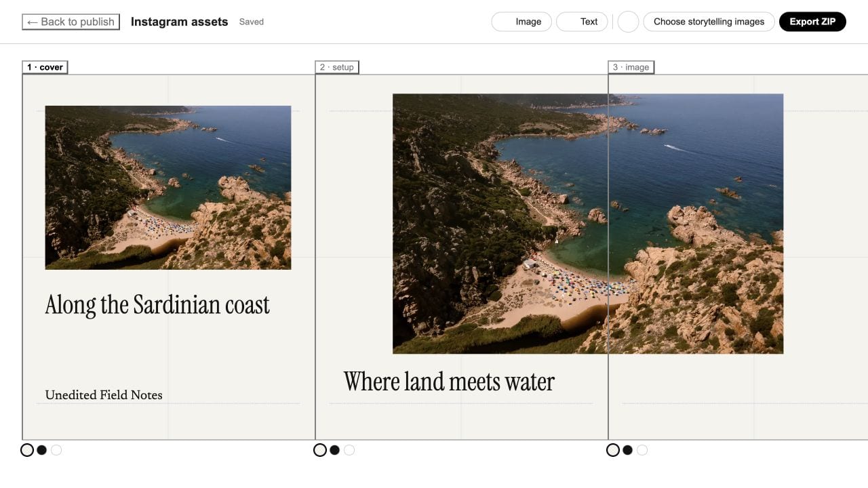
Task: Go back via the Back to publish button
Action: 71,22
